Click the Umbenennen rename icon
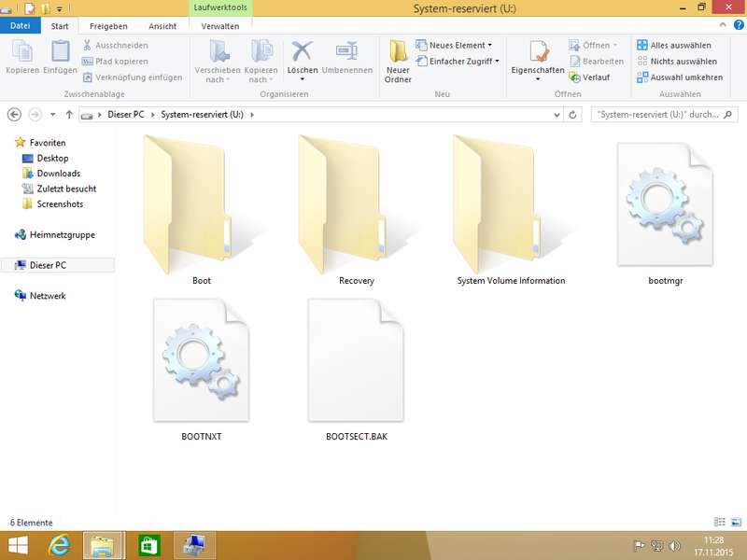 pos(346,54)
